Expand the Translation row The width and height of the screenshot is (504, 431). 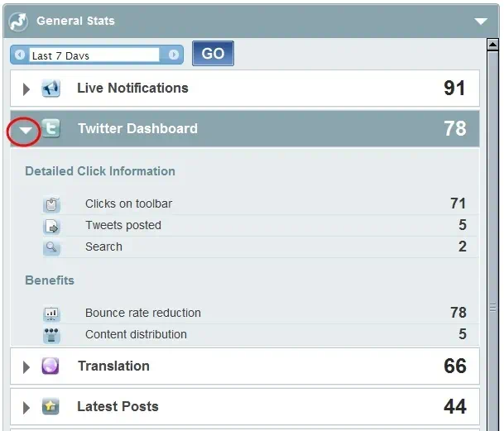point(26,367)
